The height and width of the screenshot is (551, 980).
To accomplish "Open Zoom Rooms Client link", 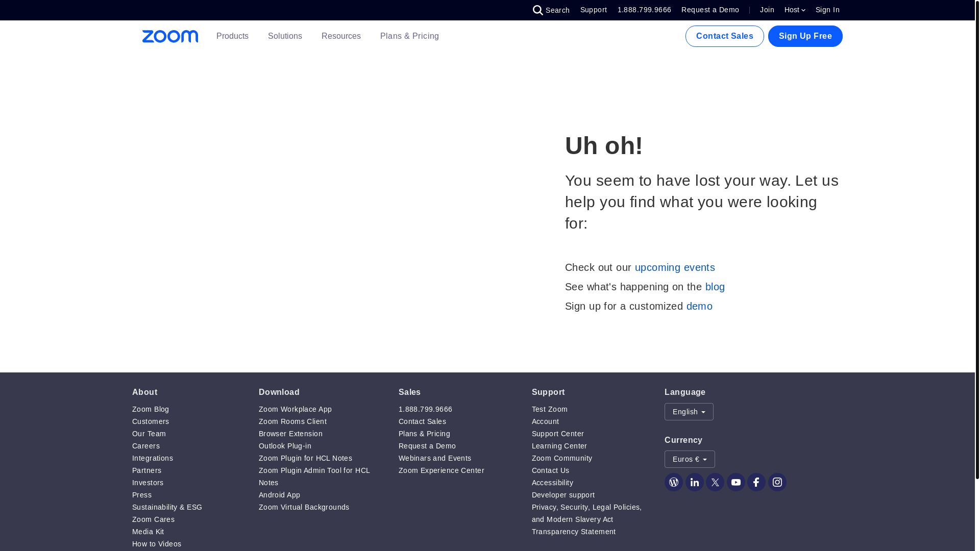I will (x=292, y=421).
